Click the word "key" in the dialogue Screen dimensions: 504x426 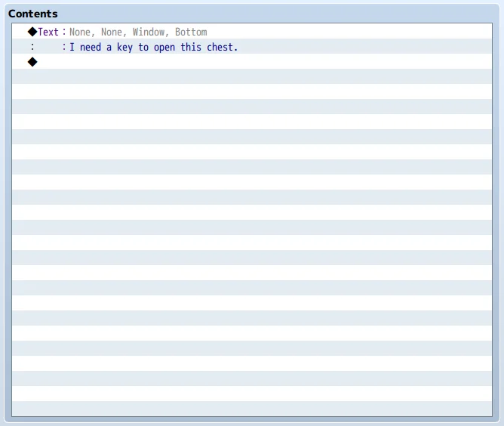[124, 47]
